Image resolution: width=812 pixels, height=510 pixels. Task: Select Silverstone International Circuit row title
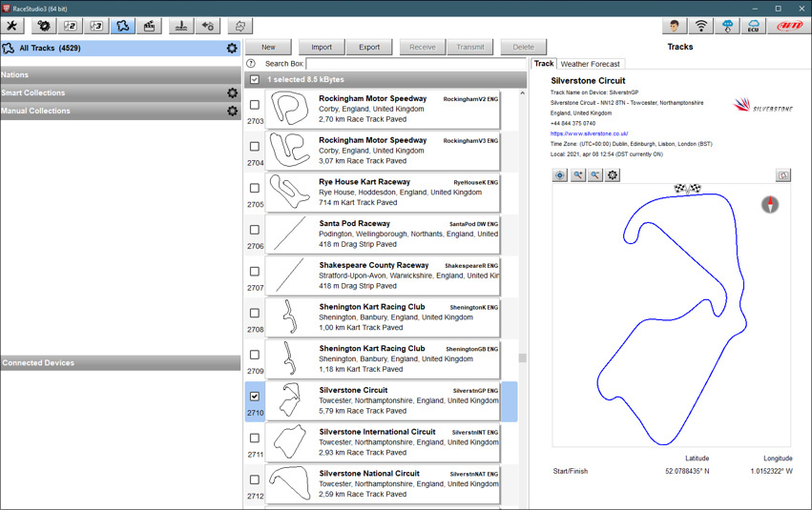click(x=377, y=432)
